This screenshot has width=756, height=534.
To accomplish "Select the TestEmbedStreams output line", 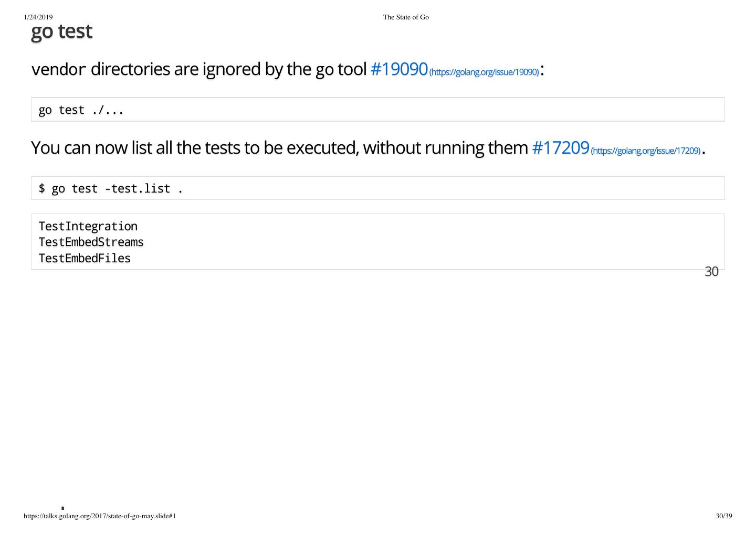I will click(91, 242).
